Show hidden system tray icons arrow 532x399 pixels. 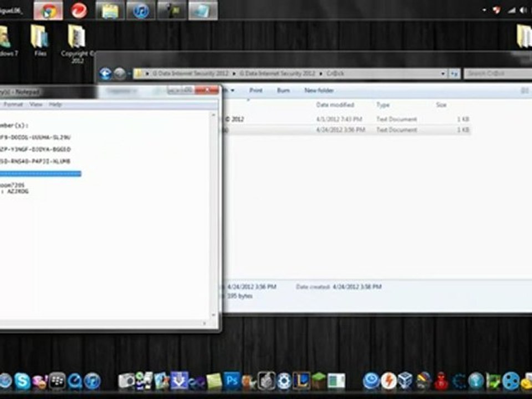(x=484, y=11)
